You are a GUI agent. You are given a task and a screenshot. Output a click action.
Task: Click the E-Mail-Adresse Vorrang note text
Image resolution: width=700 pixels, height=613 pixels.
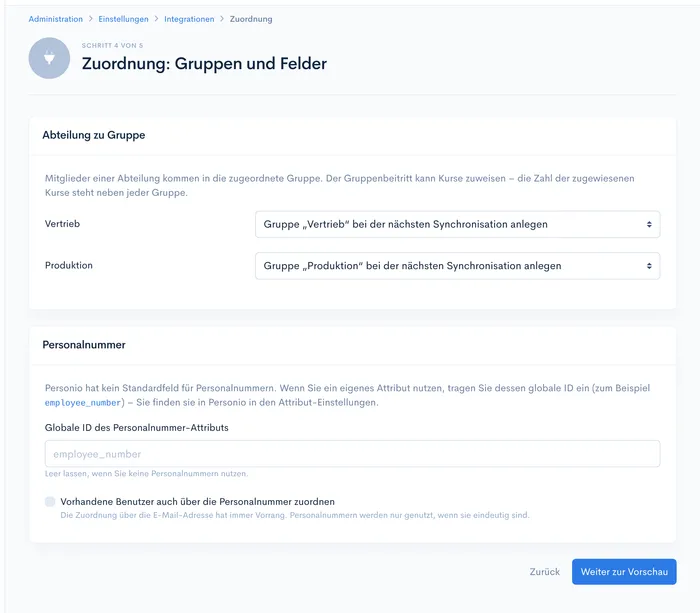pos(295,515)
